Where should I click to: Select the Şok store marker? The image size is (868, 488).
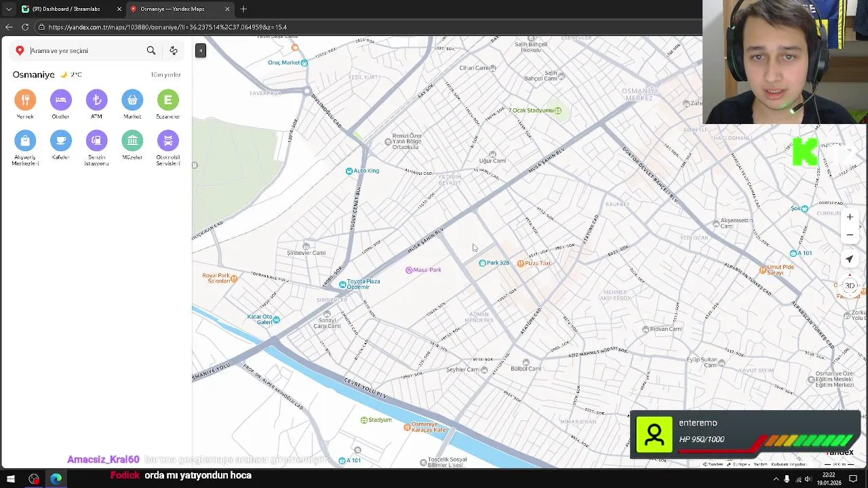tap(804, 209)
